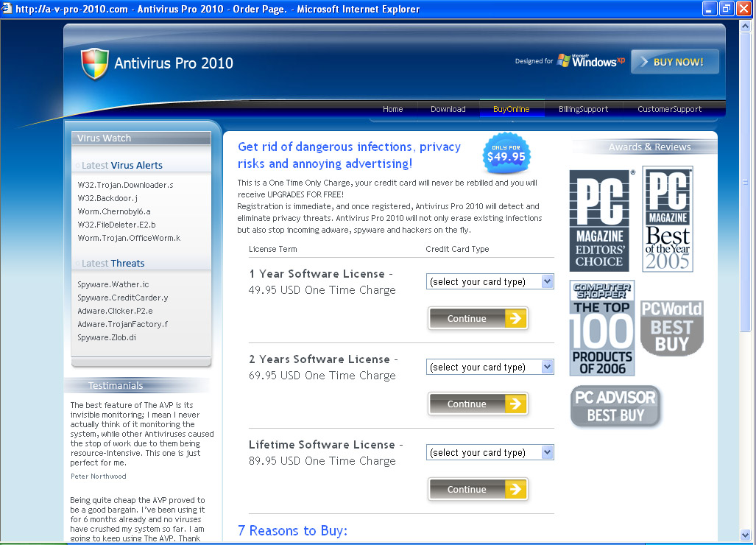
Task: Click the 2 Years Software License title
Action: pos(323,359)
